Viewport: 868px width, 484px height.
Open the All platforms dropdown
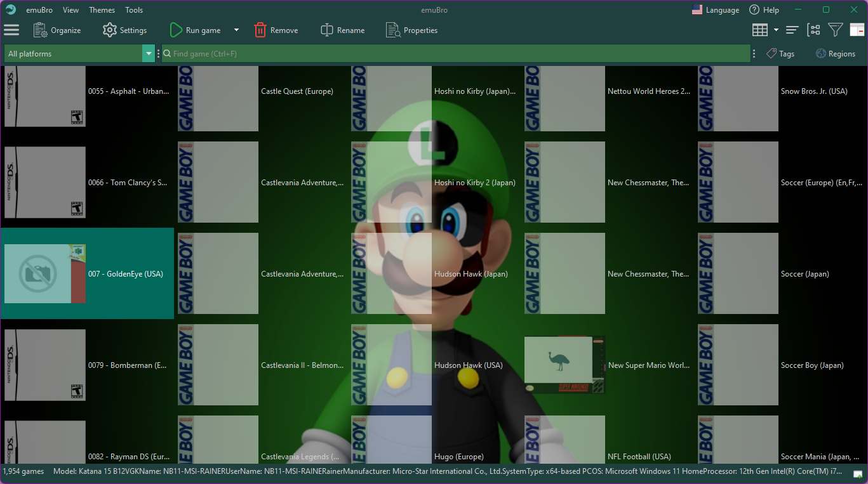148,53
